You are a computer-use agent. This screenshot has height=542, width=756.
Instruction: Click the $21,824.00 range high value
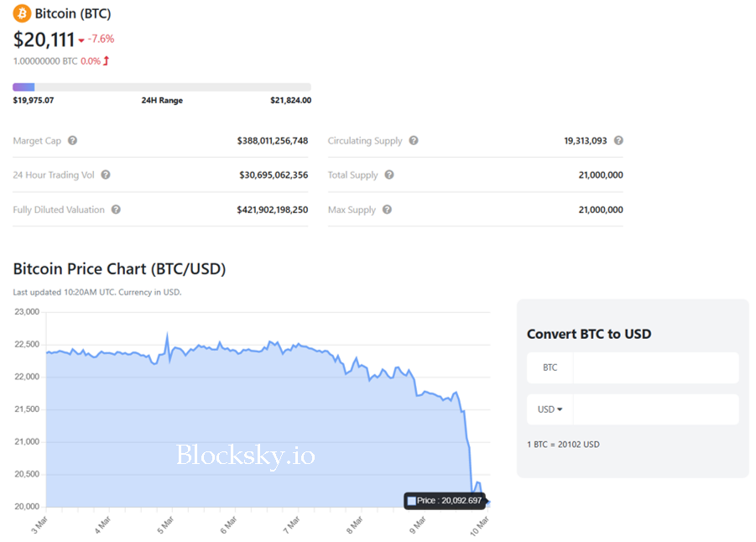[x=290, y=101]
